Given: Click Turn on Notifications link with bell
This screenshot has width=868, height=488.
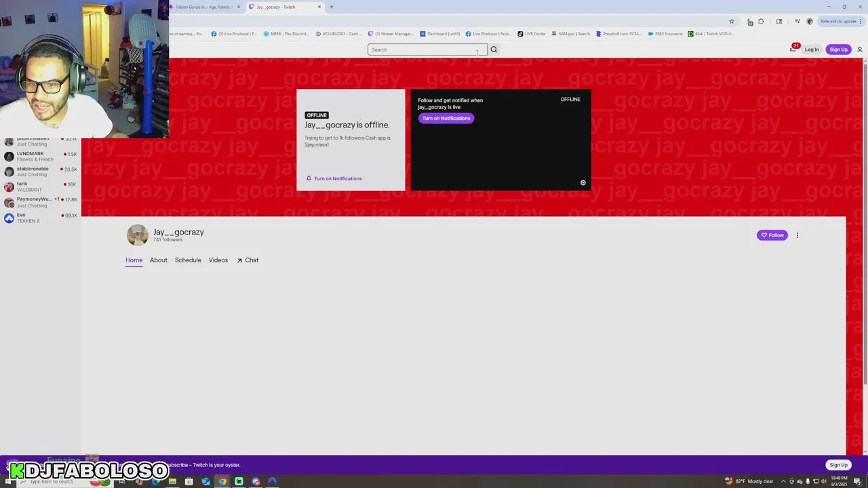Looking at the screenshot, I should (x=334, y=178).
